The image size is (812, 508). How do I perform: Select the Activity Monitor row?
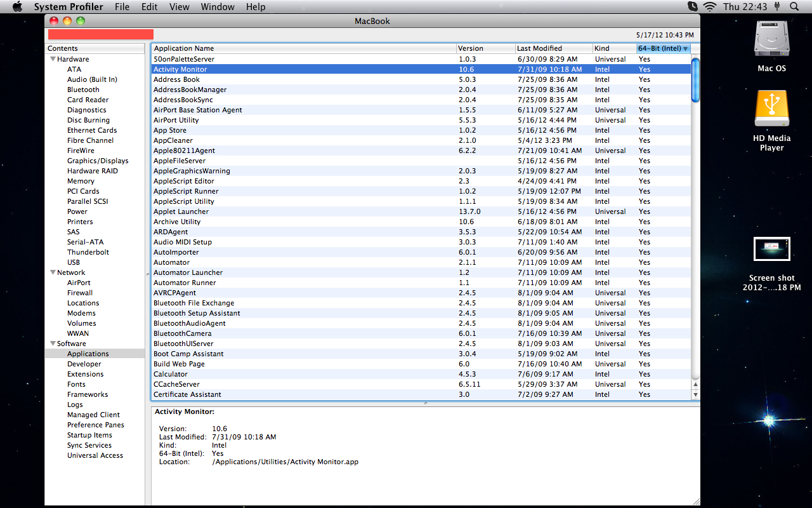(x=421, y=69)
